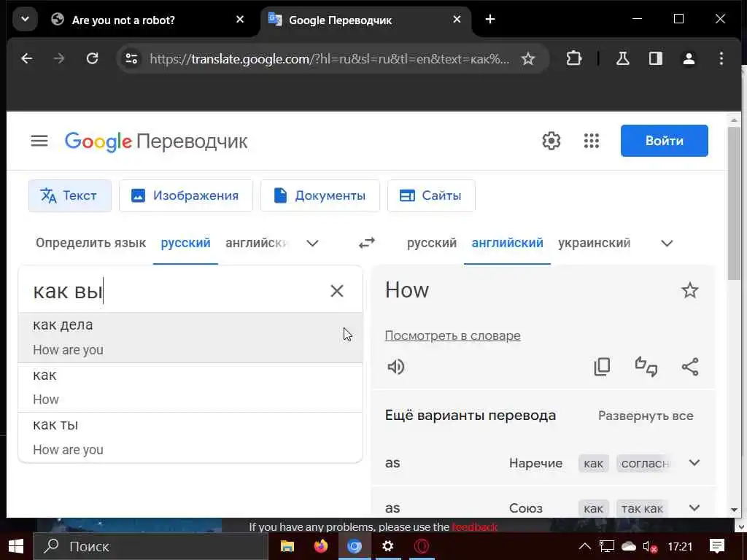Screen dimensions: 747x560
Task: Swap source and target languages
Action: 367,244
